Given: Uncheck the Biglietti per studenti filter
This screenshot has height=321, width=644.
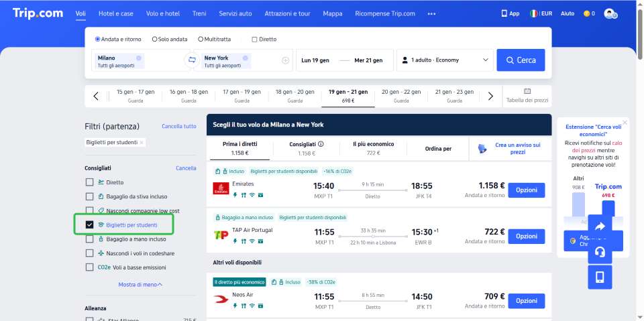Looking at the screenshot, I should click(x=89, y=224).
